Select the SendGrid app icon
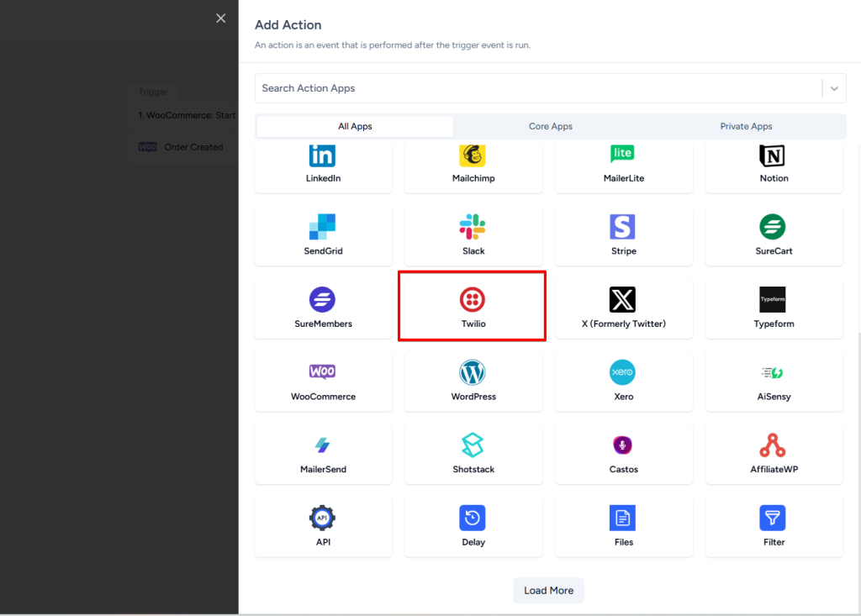861x616 pixels. [323, 227]
